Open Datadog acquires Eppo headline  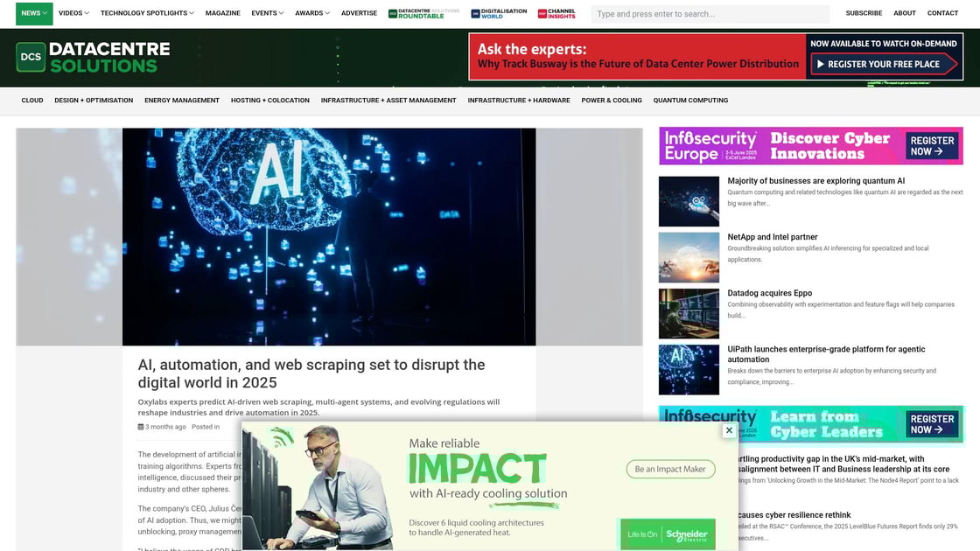pos(769,293)
